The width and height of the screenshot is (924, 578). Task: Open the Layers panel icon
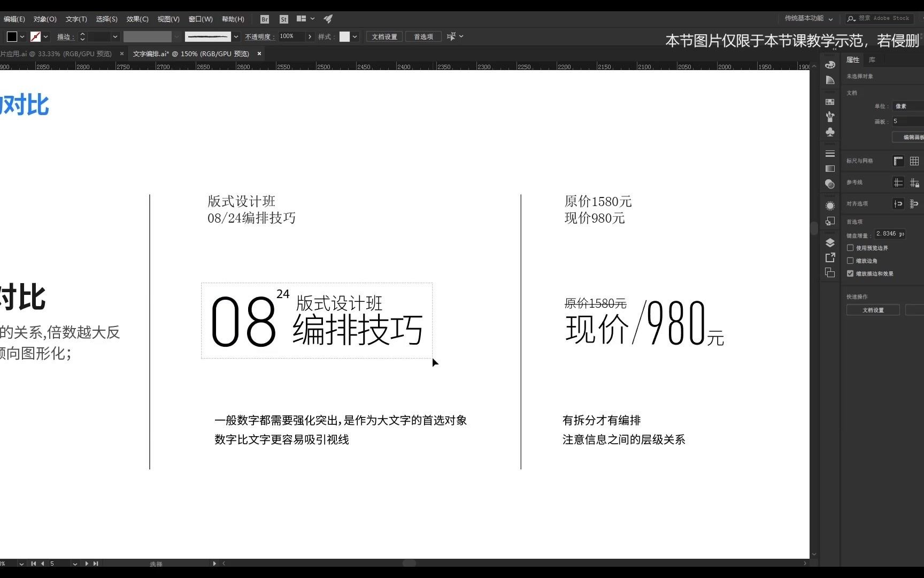click(x=830, y=242)
